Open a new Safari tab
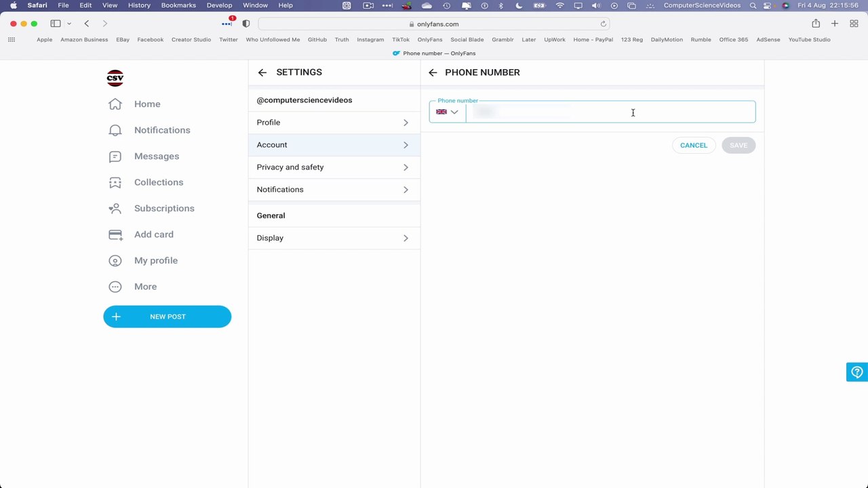The height and width of the screenshot is (488, 868). 835,24
